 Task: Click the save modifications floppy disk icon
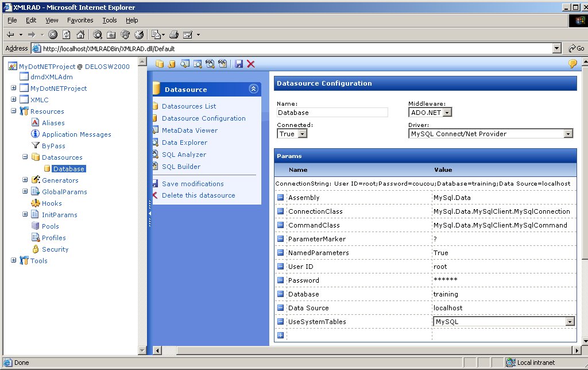(x=239, y=64)
